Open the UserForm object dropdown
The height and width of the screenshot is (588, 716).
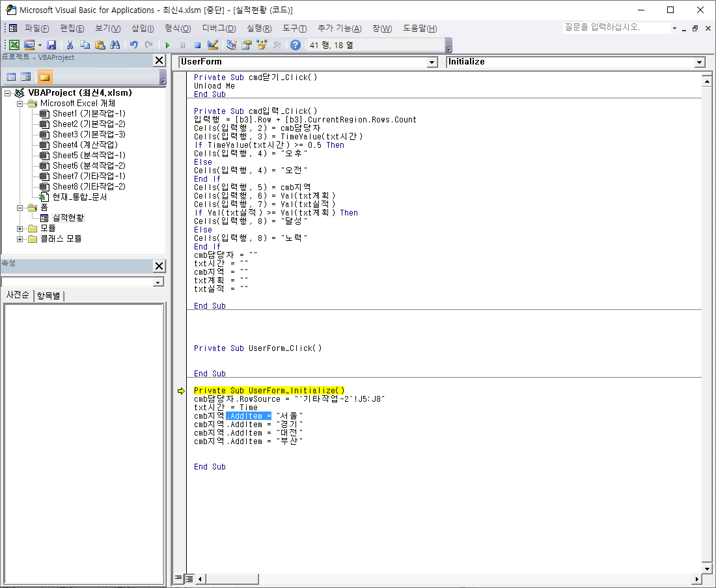pyautogui.click(x=432, y=63)
